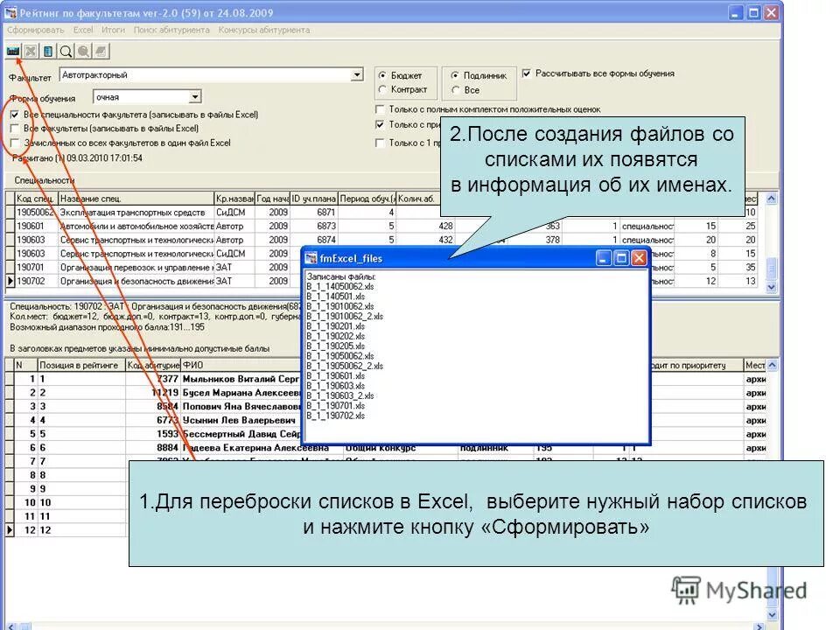Click rating table scrollbar up arrow

772,365
